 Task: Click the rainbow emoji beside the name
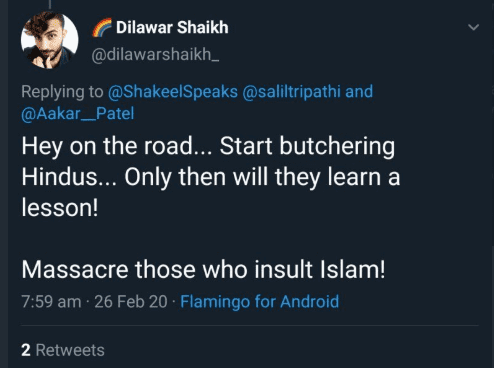coord(102,27)
